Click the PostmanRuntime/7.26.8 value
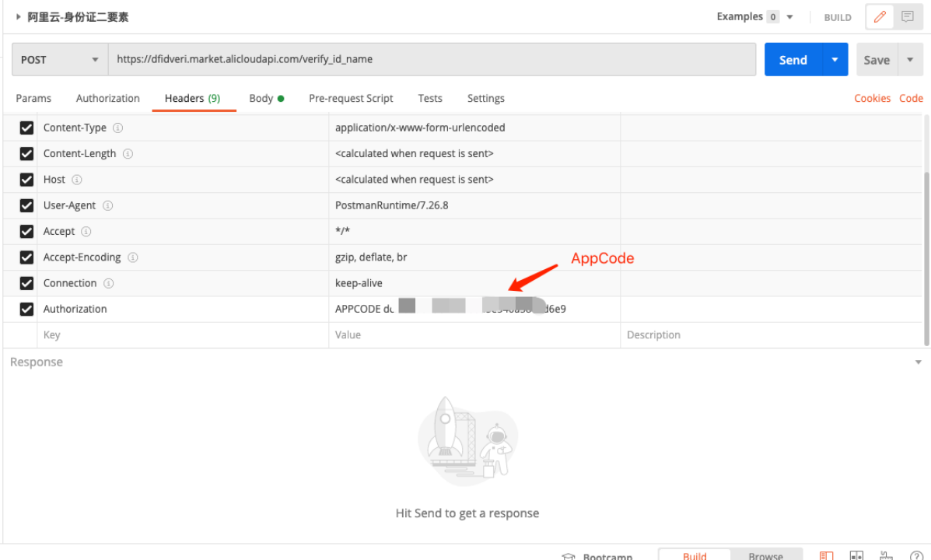The width and height of the screenshot is (931, 560). coord(391,205)
